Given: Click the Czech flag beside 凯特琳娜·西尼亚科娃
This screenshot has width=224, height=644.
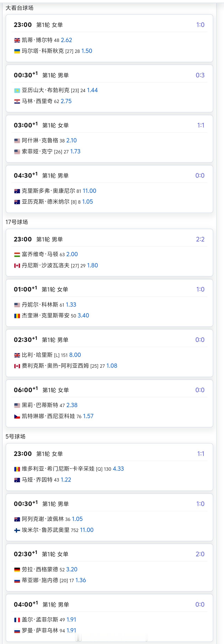Looking at the screenshot, I should (17, 417).
